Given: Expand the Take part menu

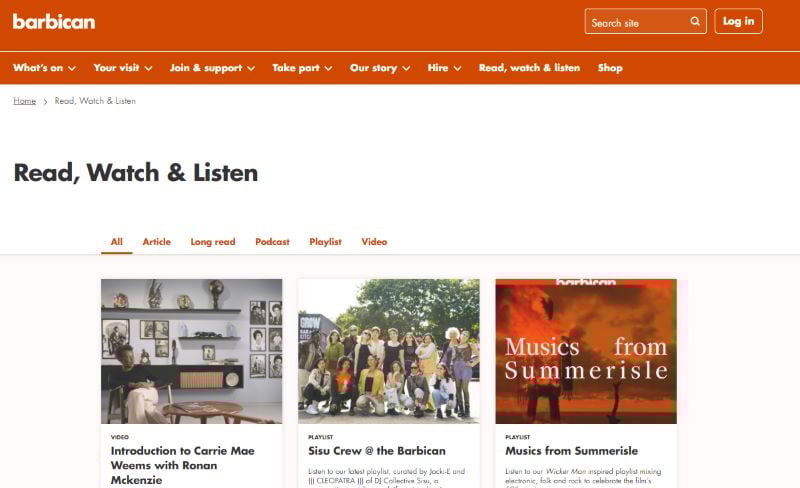Looking at the screenshot, I should click(302, 68).
